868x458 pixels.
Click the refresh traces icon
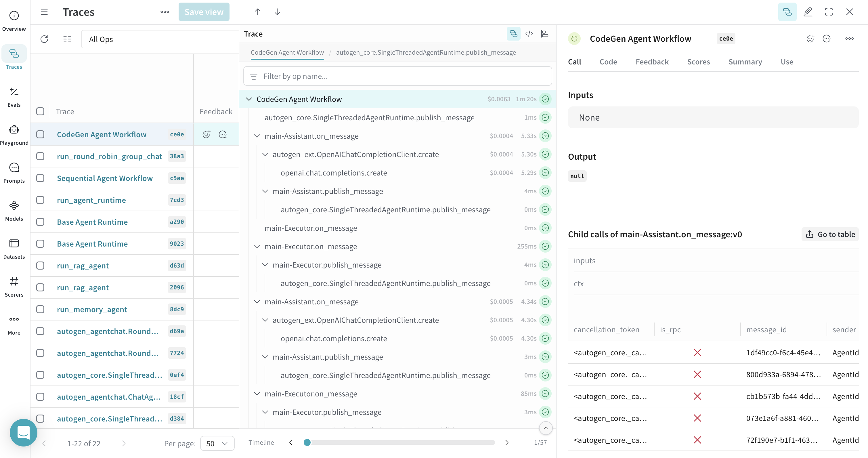click(44, 39)
